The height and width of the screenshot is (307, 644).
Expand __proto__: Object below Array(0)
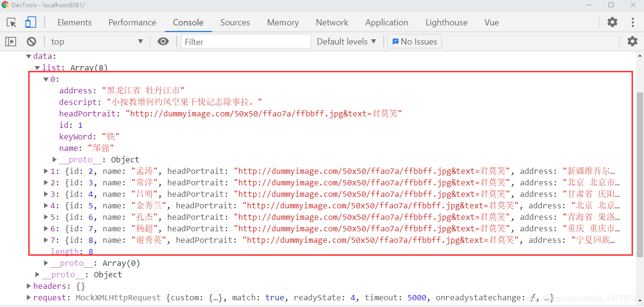(37, 274)
